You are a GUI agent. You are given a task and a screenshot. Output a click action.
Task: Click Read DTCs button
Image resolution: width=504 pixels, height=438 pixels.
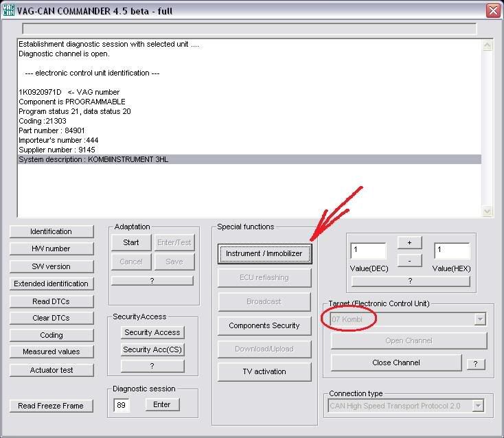[51, 301]
